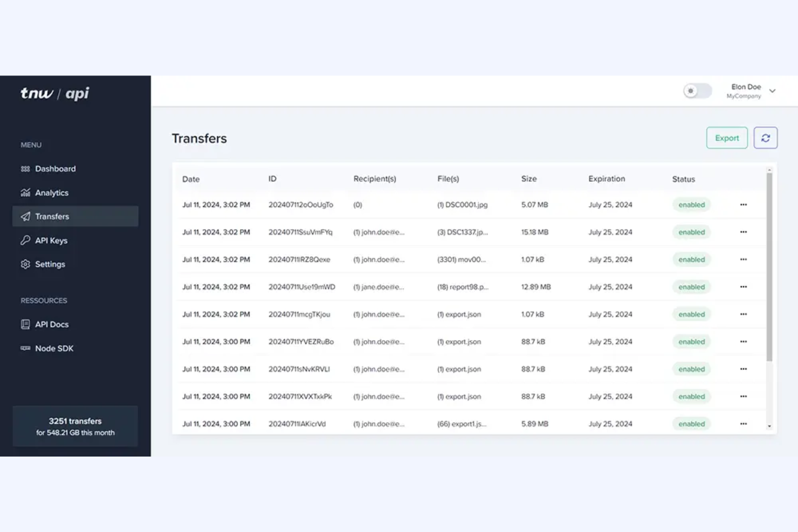This screenshot has height=532, width=798.
Task: Expand the Elon Doe account dropdown
Action: [x=772, y=91]
